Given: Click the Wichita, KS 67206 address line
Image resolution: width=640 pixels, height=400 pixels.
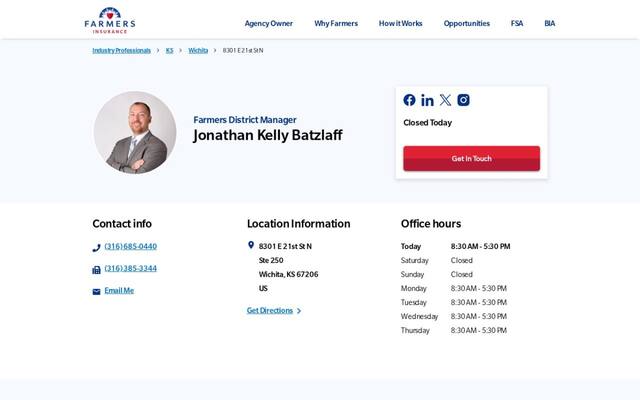Looking at the screenshot, I should coord(289,274).
